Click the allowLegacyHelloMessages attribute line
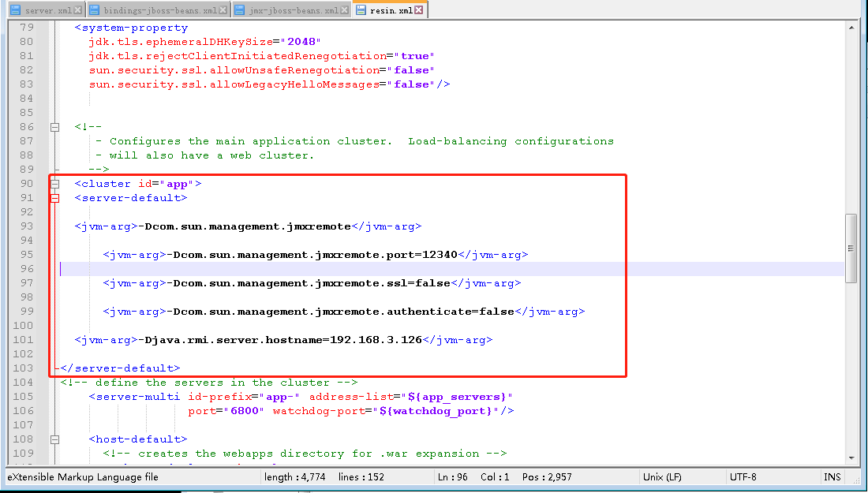This screenshot has height=493, width=868. click(269, 84)
